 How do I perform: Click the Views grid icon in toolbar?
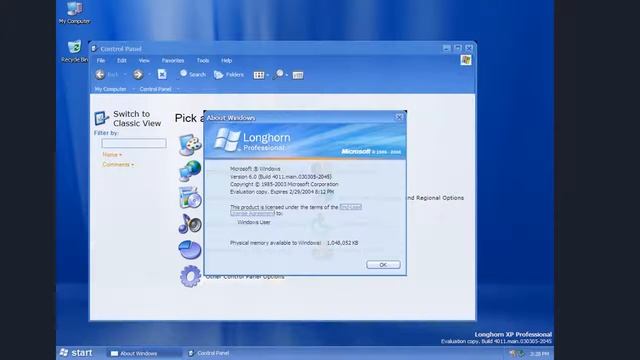259,75
